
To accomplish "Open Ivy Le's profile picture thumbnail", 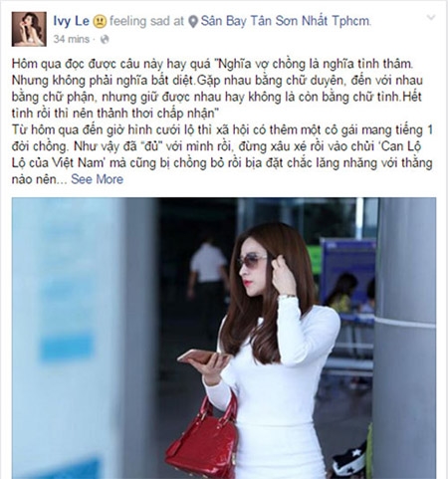I will [29, 29].
